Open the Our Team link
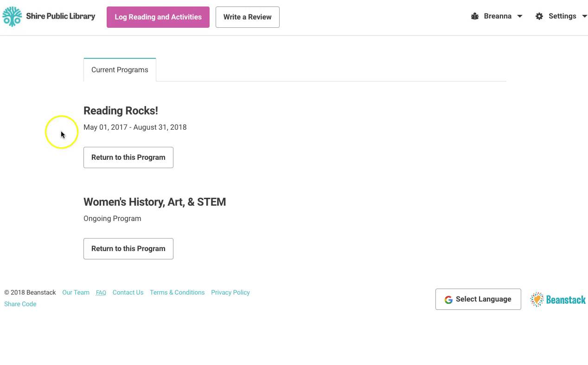The height and width of the screenshot is (365, 588). (76, 293)
